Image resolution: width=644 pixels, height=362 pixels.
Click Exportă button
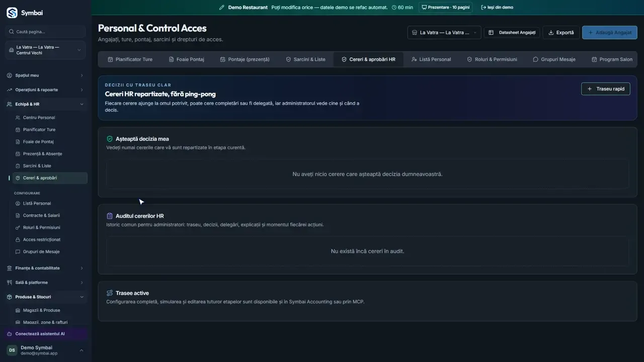[x=561, y=33]
